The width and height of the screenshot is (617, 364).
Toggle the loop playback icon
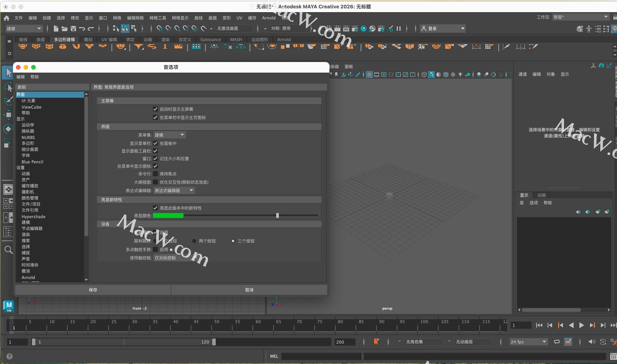tap(557, 342)
